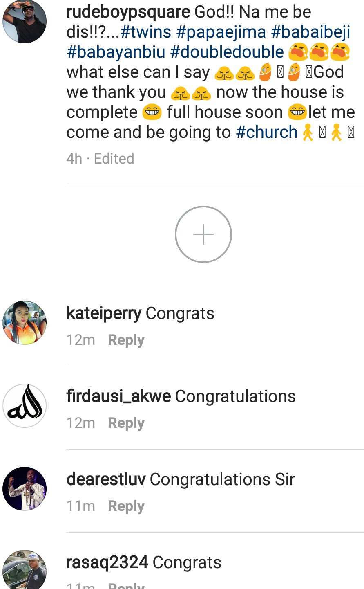364x589 pixels.
Task: Open the firdausi_akwe username
Action: pyautogui.click(x=118, y=396)
